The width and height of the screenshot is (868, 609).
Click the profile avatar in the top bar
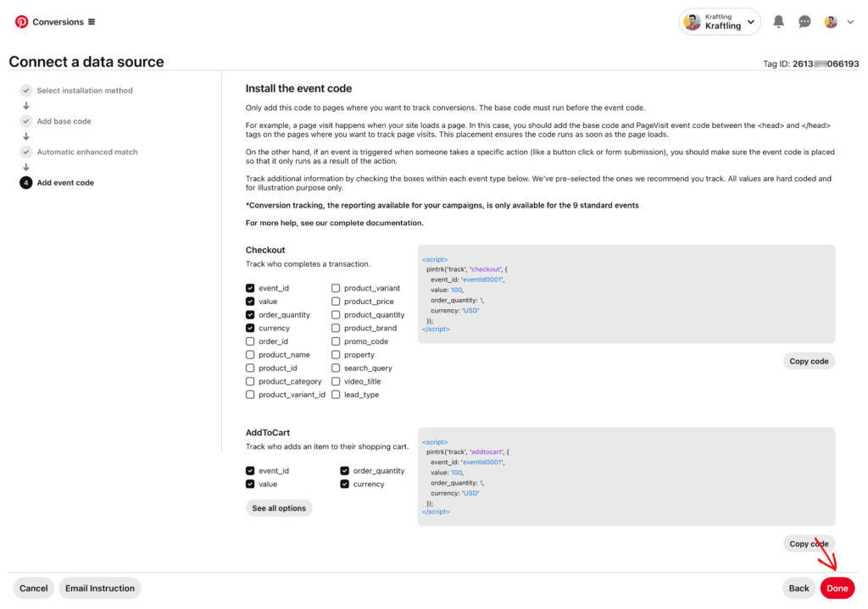point(831,21)
